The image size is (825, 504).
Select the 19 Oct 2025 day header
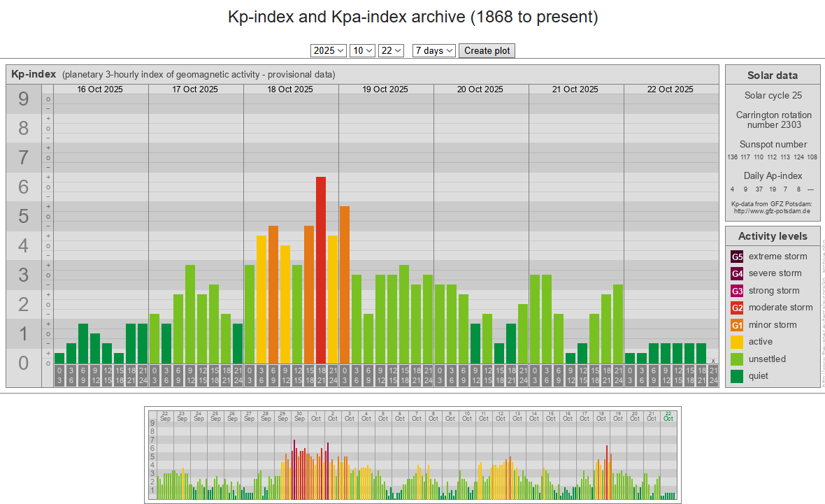(385, 89)
